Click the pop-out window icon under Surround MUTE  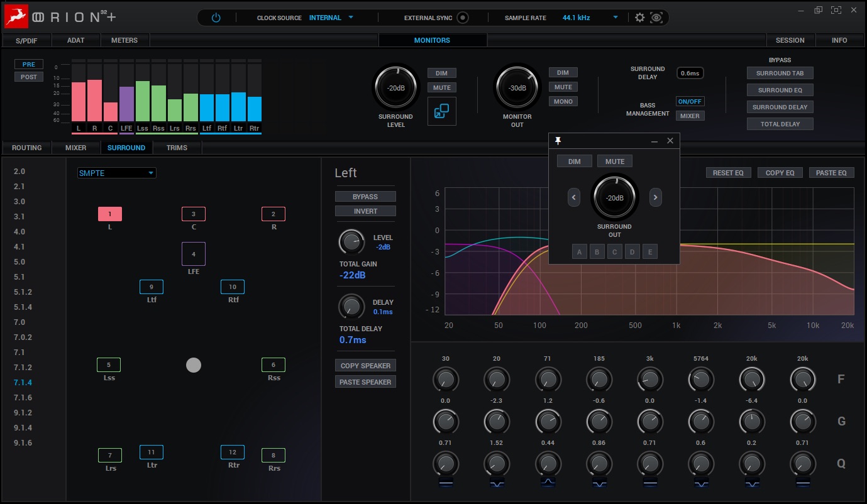pos(441,111)
